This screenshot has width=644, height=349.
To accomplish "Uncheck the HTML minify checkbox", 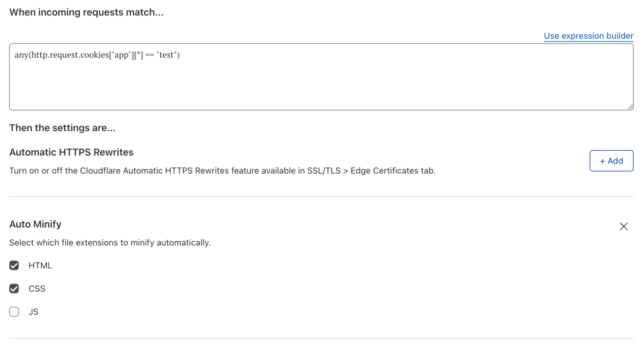I will click(x=14, y=266).
